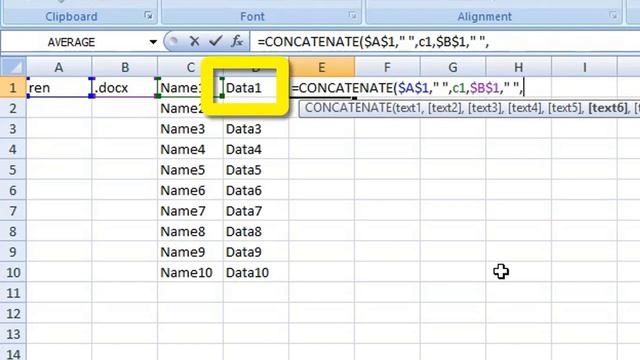The image size is (640, 360).
Task: Click CONCATENATE name in function tooltip
Action: pyautogui.click(x=348, y=108)
